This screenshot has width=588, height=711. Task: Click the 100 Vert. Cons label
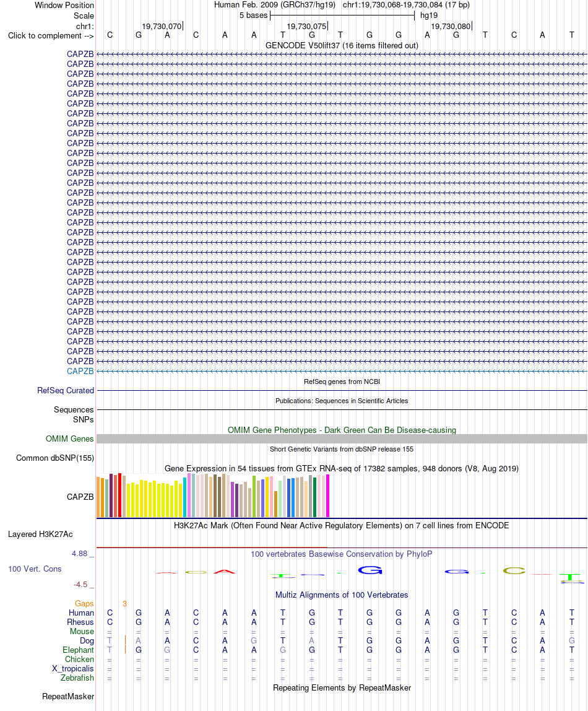pyautogui.click(x=35, y=569)
